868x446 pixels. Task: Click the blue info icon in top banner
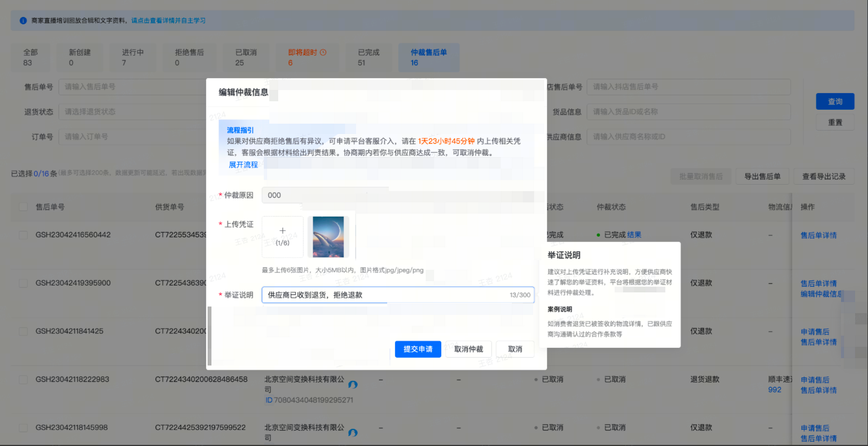23,21
